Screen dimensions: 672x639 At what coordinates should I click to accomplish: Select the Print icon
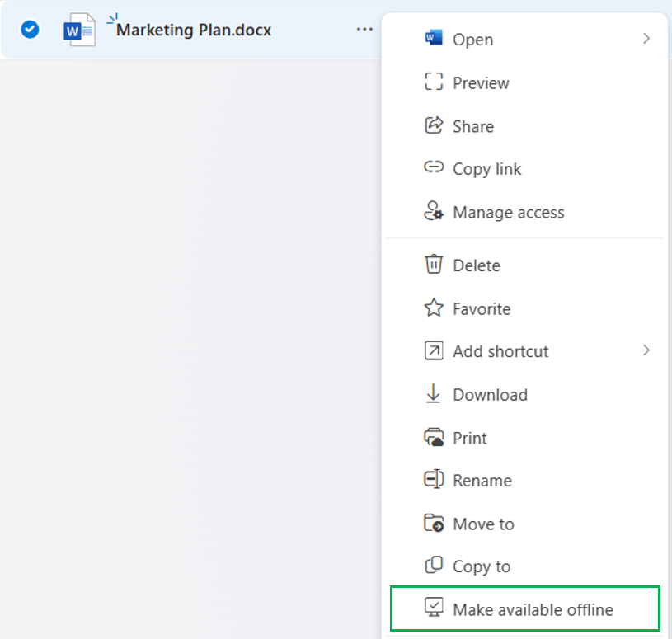(434, 437)
